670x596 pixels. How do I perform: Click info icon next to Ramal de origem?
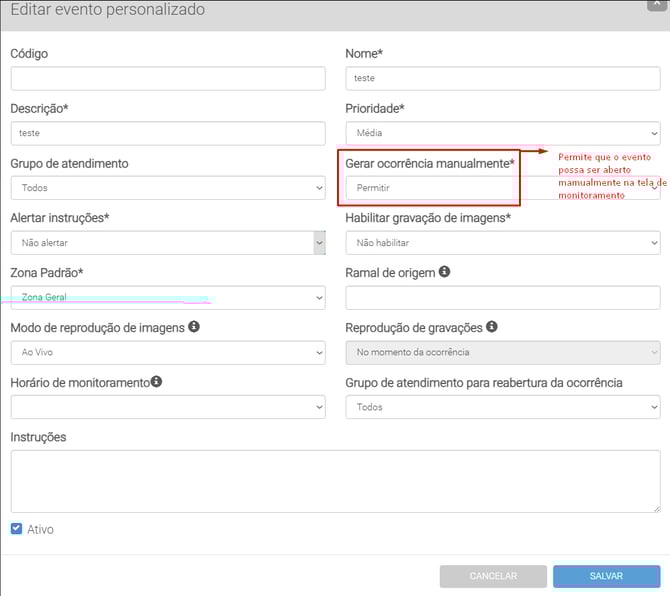(x=444, y=271)
